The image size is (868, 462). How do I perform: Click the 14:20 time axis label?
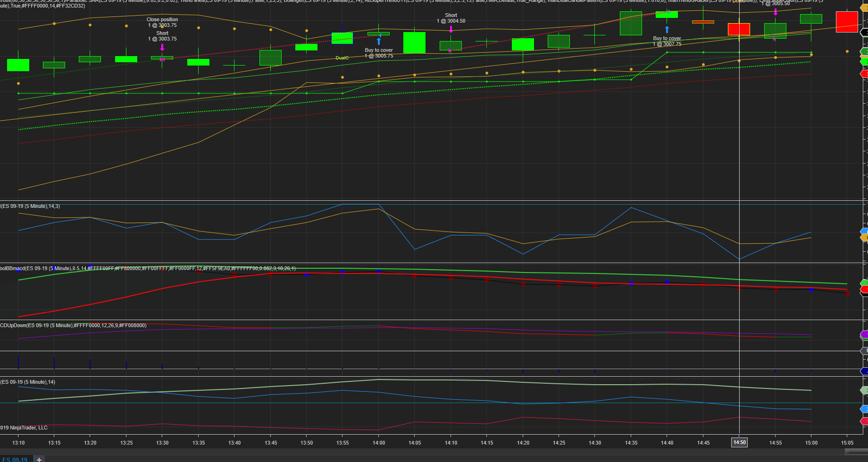click(523, 443)
